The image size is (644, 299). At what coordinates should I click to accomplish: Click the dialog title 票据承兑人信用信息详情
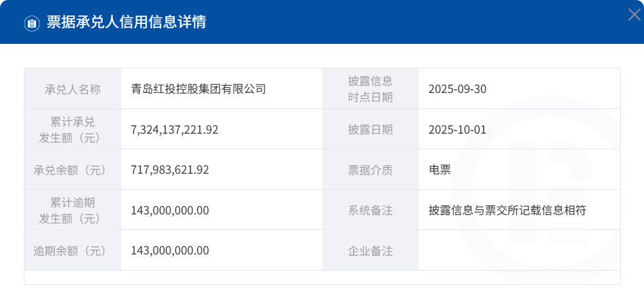click(126, 23)
